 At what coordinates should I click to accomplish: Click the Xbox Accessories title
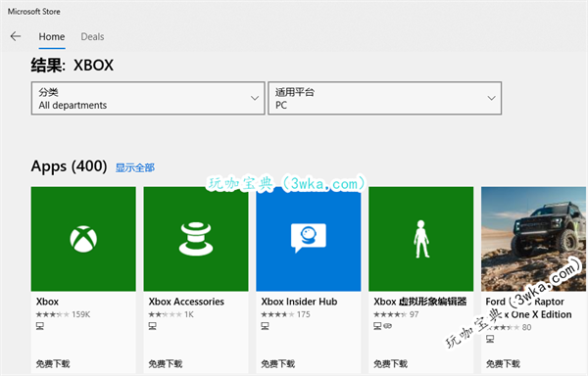[x=186, y=302]
